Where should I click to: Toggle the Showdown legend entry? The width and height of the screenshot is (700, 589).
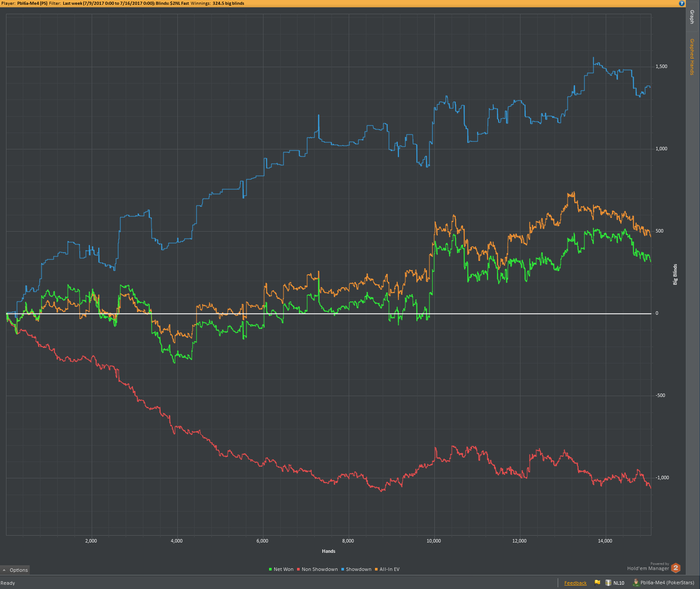click(356, 569)
